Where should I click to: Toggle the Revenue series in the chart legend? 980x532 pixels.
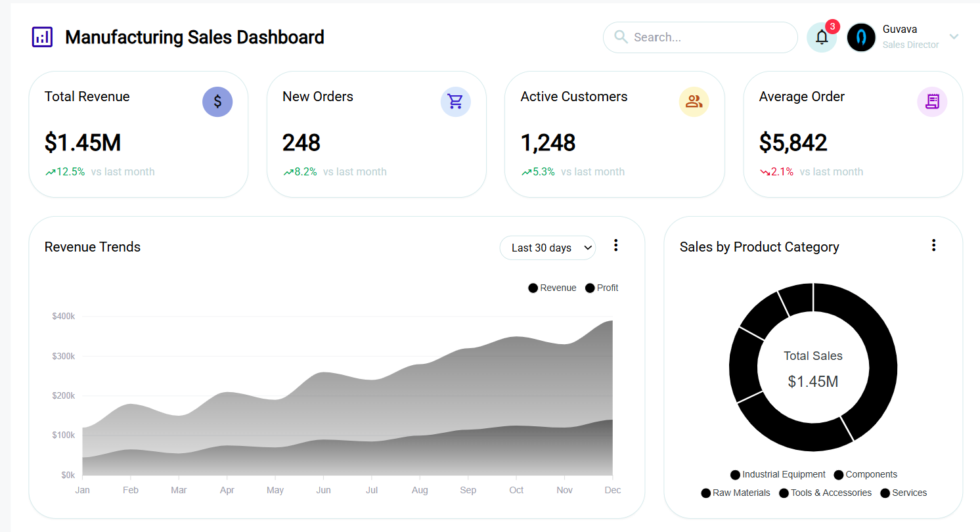552,288
